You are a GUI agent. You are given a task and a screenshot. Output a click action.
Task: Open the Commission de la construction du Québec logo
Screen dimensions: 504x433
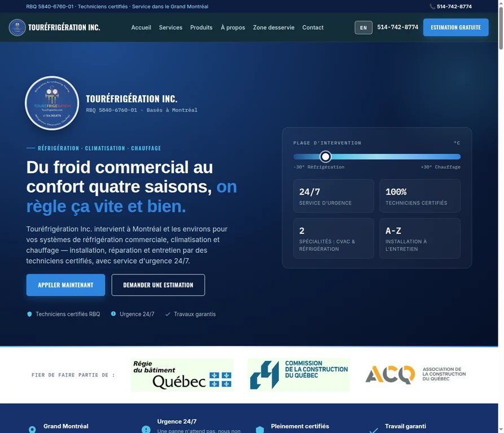click(299, 375)
